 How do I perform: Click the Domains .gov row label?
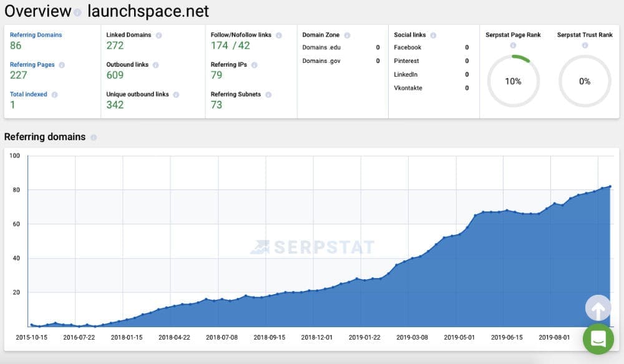[321, 61]
